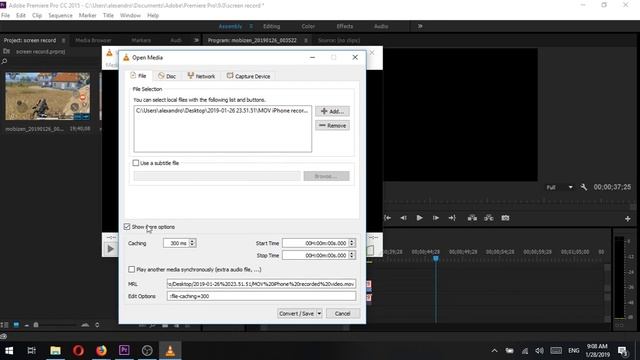Click the Start Time input field
The width and height of the screenshot is (640, 360).
click(x=316, y=243)
